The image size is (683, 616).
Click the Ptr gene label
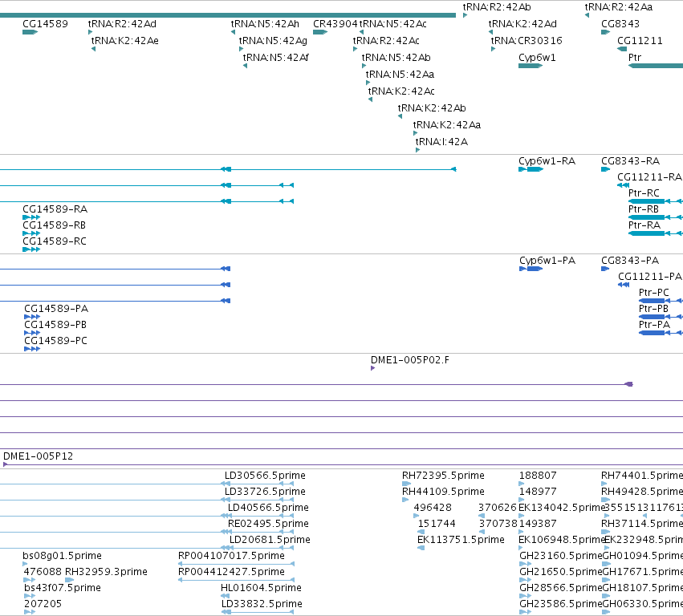[635, 58]
